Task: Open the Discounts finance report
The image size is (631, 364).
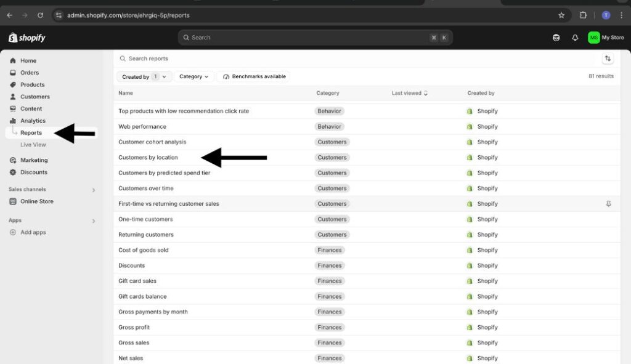Action: [131, 266]
